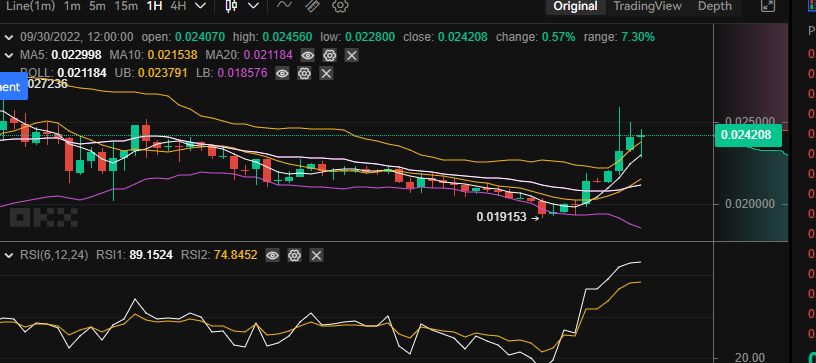
Task: Click the low value 0.022800
Action: pyautogui.click(x=369, y=37)
